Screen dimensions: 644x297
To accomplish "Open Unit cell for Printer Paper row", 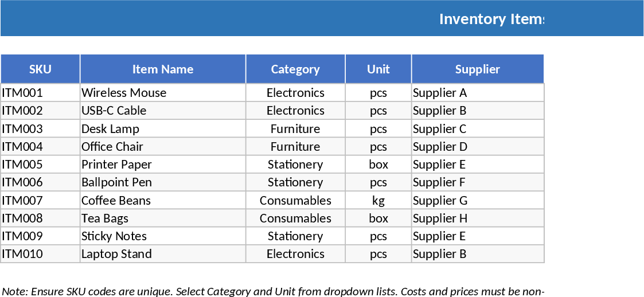I will point(378,165).
